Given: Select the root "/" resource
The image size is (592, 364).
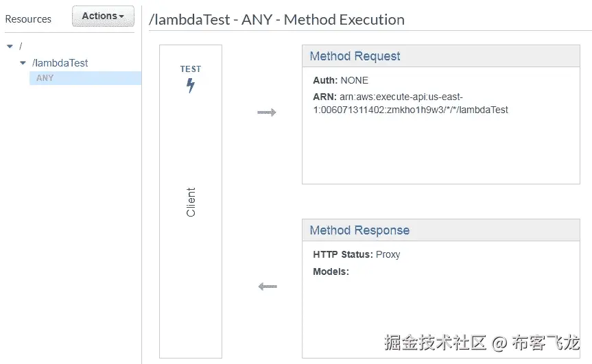Looking at the screenshot, I should 21,46.
